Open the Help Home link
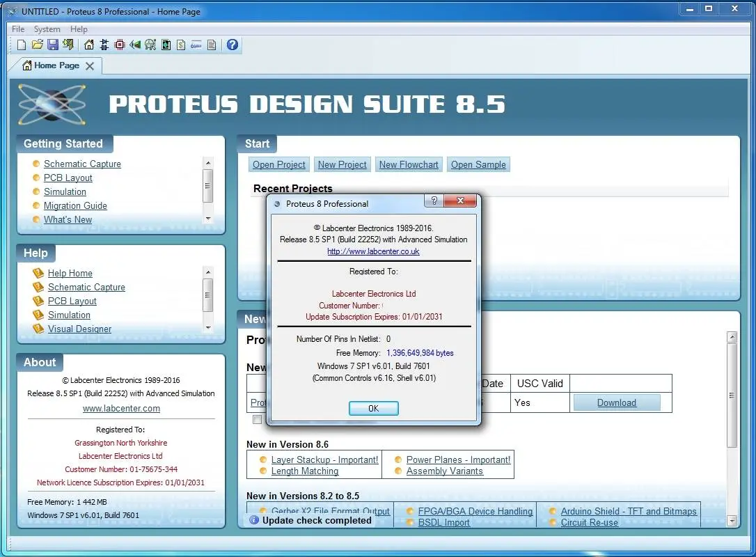This screenshot has height=557, width=756. point(70,274)
